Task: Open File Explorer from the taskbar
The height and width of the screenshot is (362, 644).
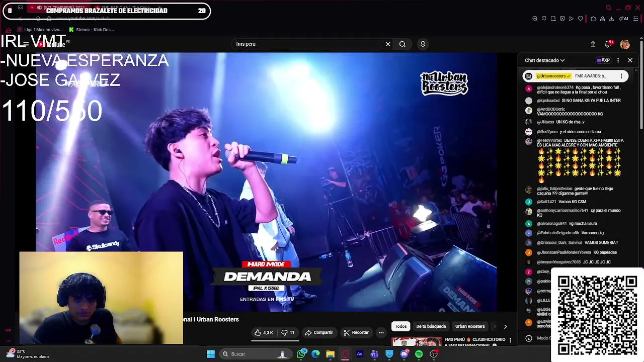Action: pos(330,354)
